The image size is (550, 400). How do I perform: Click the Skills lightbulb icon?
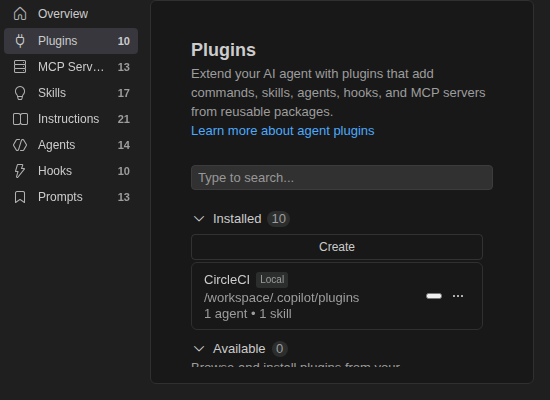(x=20, y=93)
